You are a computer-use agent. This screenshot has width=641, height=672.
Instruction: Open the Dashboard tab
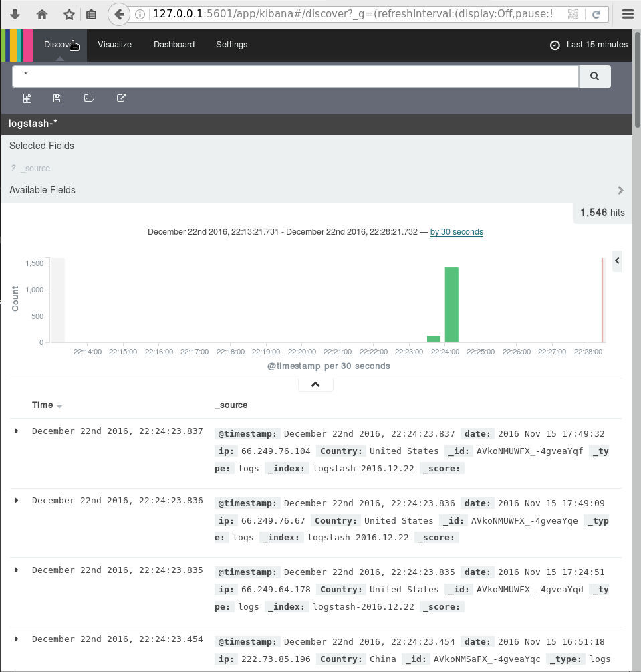click(x=174, y=45)
